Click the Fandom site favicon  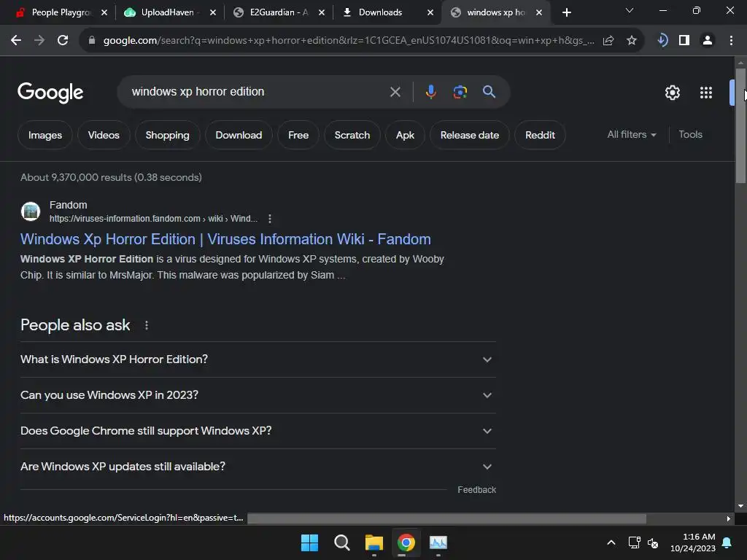coord(31,211)
